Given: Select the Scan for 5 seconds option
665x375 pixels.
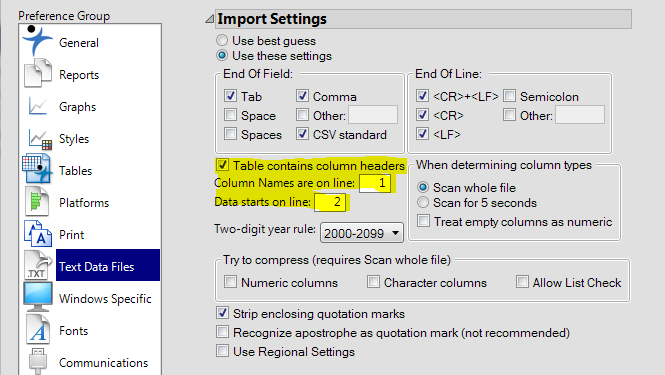Looking at the screenshot, I should (x=423, y=202).
